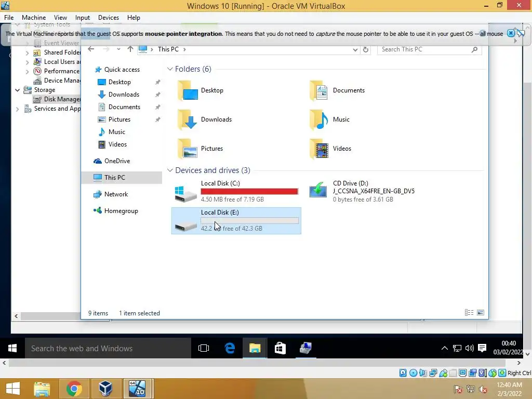Open Local Disk (E:) drive
This screenshot has height=399, width=532.
(x=236, y=220)
